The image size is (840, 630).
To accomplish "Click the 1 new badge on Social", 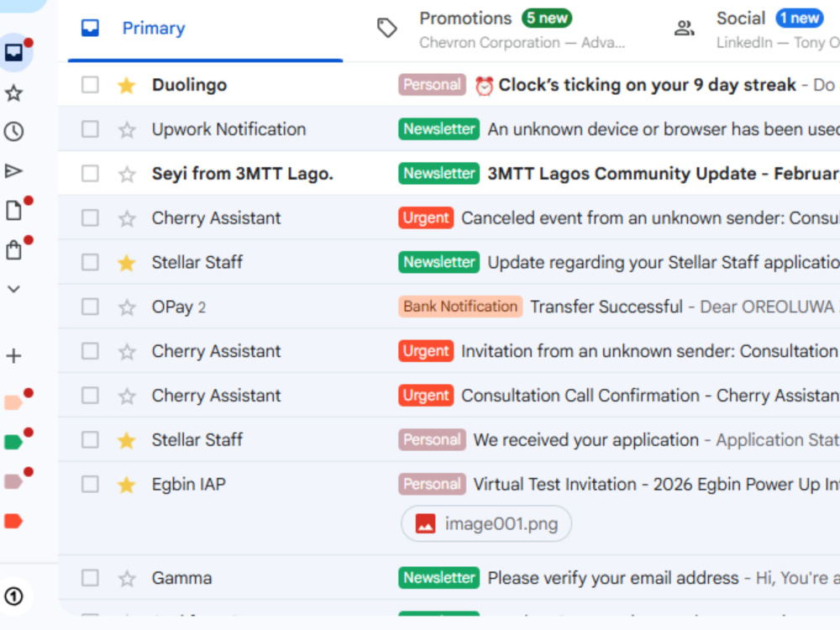I will point(800,18).
